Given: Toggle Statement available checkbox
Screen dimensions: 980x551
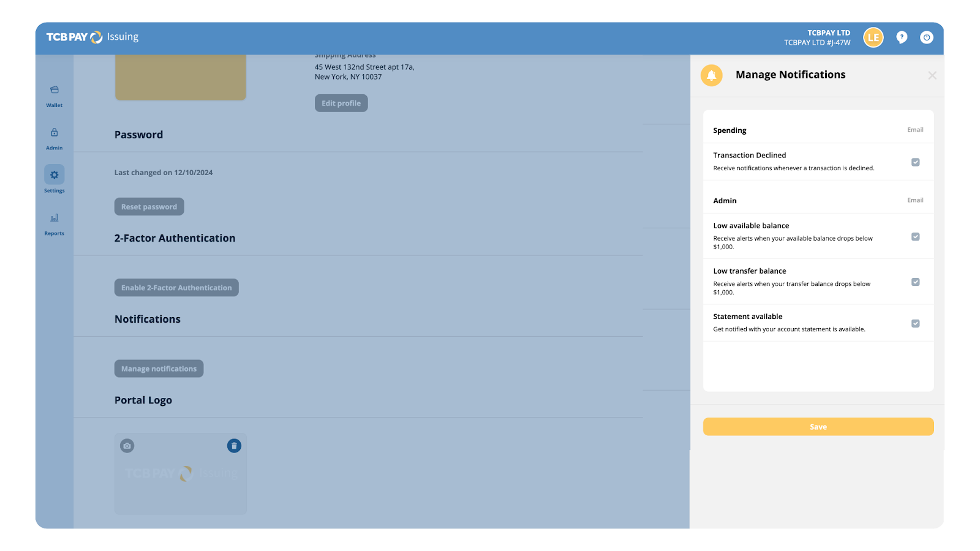Looking at the screenshot, I should click(916, 324).
